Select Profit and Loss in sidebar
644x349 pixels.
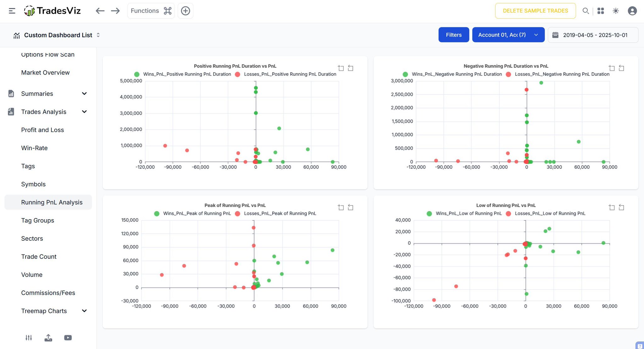[42, 130]
